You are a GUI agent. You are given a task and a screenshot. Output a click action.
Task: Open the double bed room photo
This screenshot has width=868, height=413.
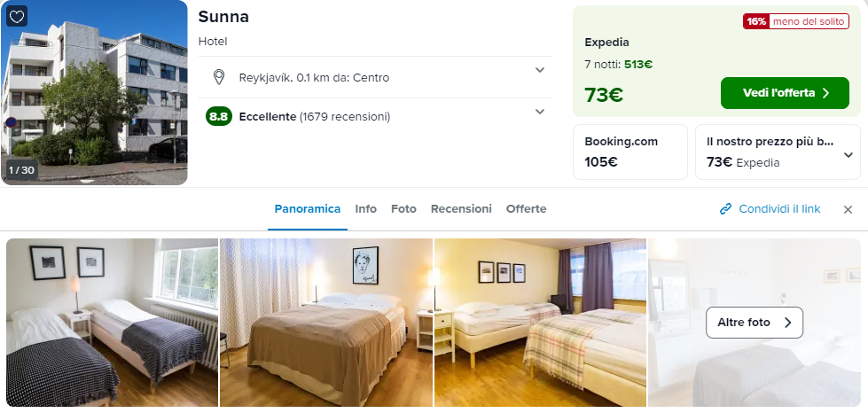coord(326,323)
